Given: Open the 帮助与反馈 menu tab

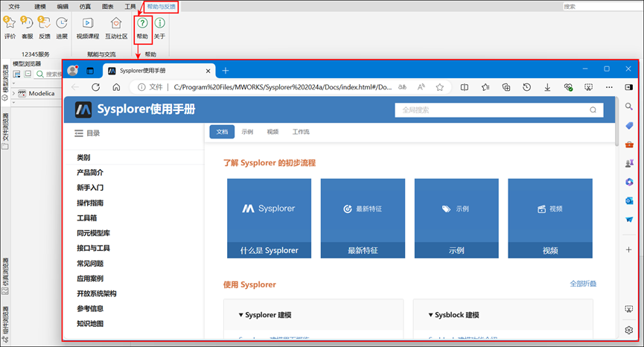Looking at the screenshot, I should [161, 7].
